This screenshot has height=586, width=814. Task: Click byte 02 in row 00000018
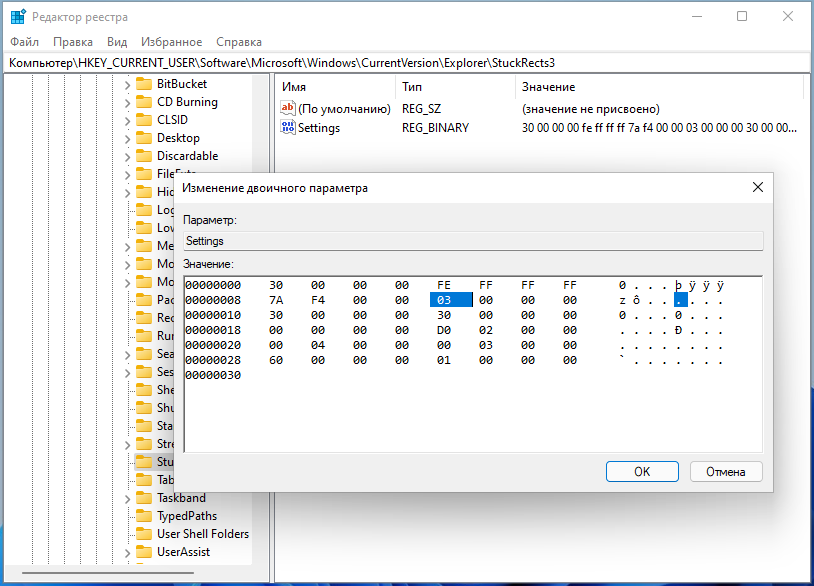486,330
